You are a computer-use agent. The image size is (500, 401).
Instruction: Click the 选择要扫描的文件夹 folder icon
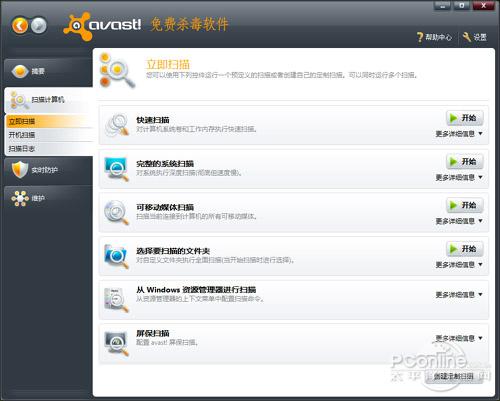tap(116, 256)
